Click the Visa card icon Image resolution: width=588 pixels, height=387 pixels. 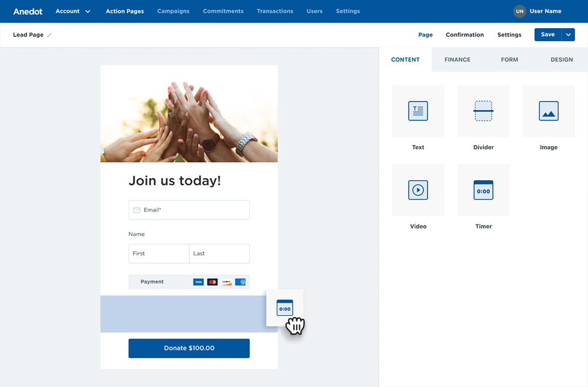tap(198, 282)
